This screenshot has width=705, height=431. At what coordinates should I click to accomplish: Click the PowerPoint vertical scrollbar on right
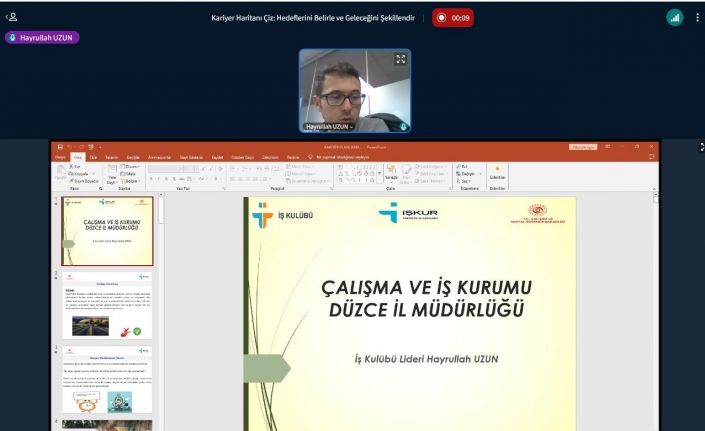[x=656, y=300]
